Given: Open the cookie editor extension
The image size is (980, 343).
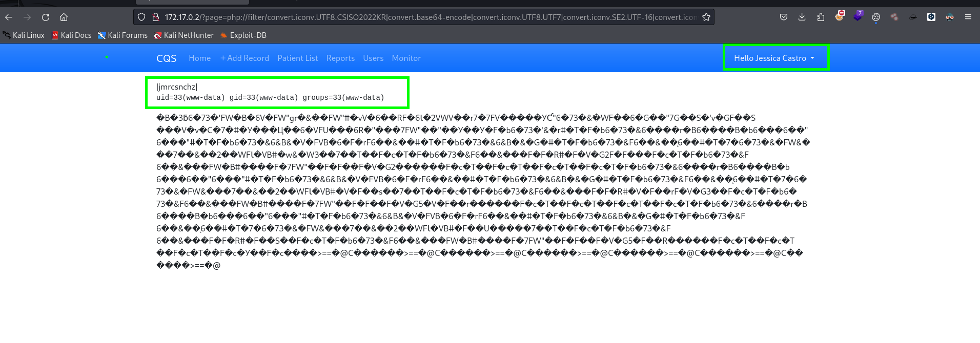Looking at the screenshot, I should click(x=876, y=17).
